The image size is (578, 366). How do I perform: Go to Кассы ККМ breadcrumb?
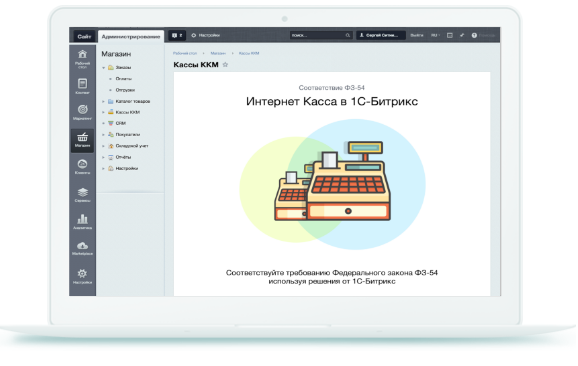pyautogui.click(x=249, y=53)
